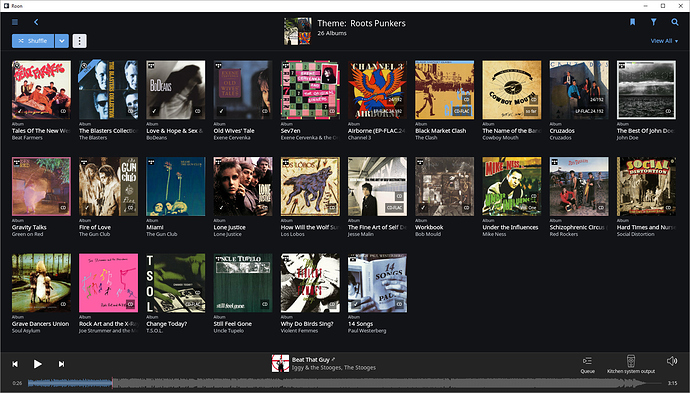This screenshot has width=690, height=393.
Task: Open Under the Influences album cover
Action: [512, 186]
